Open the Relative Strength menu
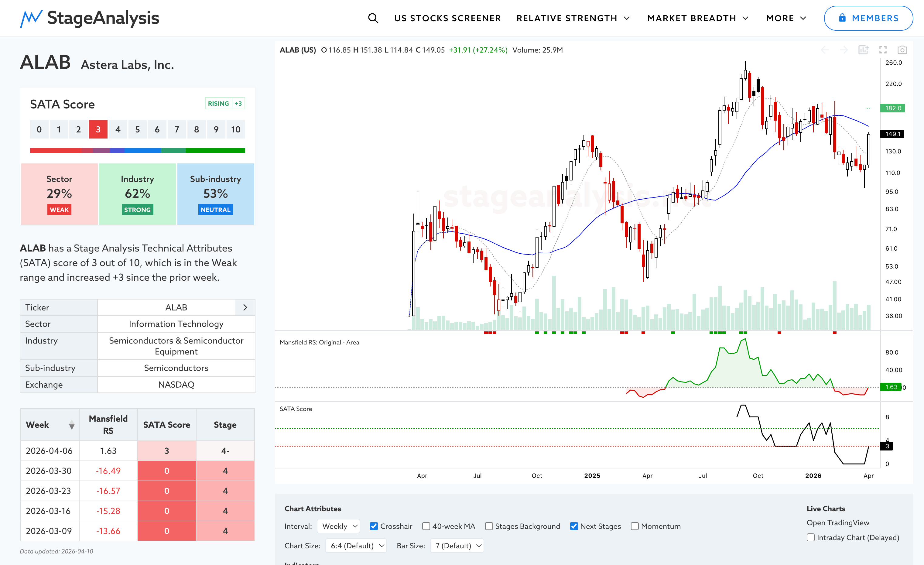Image resolution: width=924 pixels, height=565 pixels. 573,18
